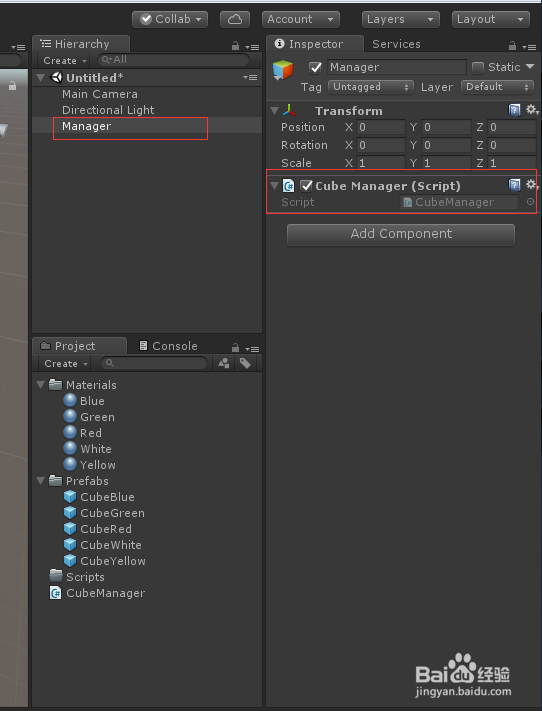Switch to the Services tab
The height and width of the screenshot is (711, 542).
pos(396,44)
